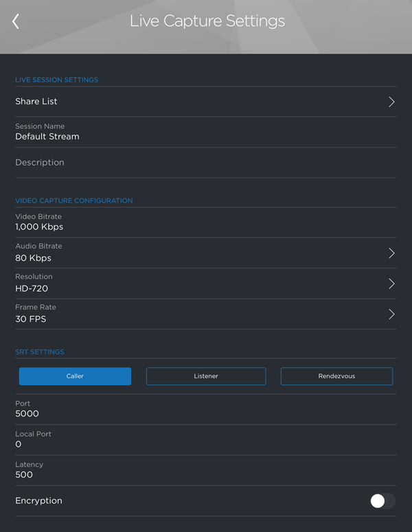
Task: Edit the Latency 500 value
Action: [192, 470]
